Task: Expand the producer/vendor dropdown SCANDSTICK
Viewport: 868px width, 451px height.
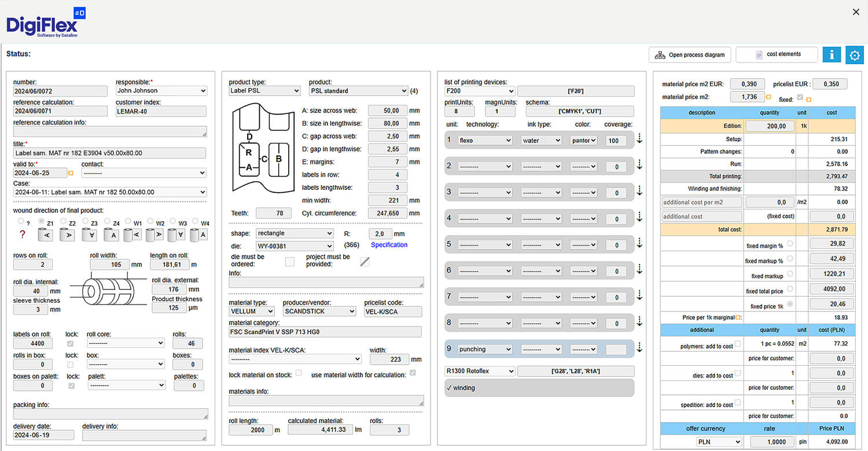Action: pyautogui.click(x=319, y=311)
